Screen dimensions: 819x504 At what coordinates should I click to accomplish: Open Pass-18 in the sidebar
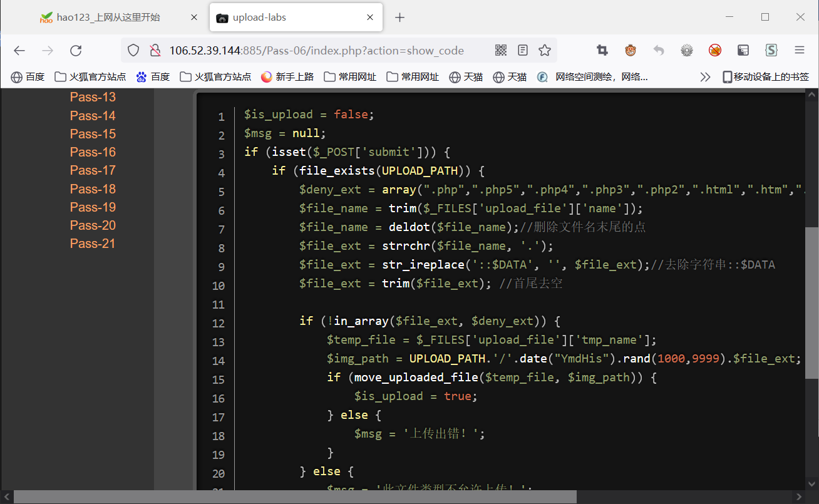(93, 189)
